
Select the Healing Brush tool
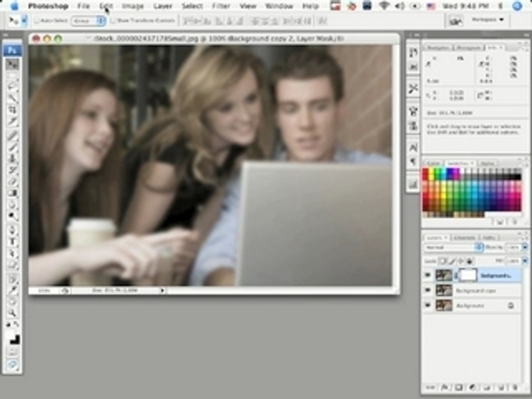[x=12, y=136]
